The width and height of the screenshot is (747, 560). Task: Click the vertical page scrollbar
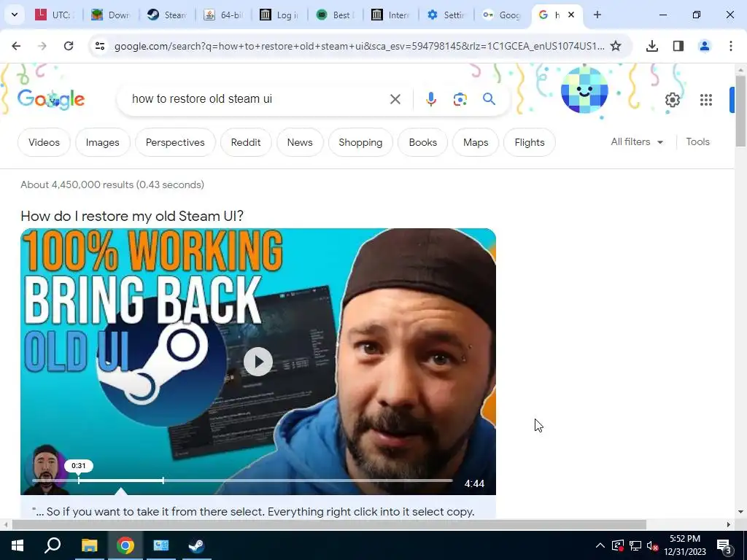pos(740,111)
